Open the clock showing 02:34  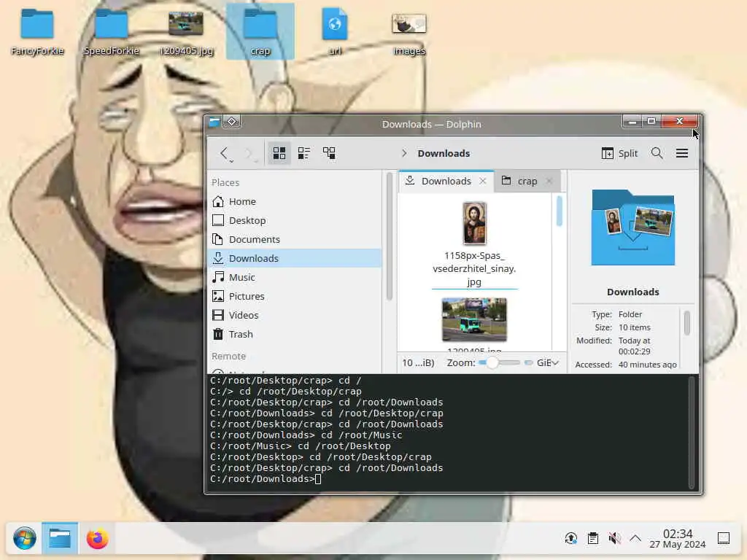point(677,539)
